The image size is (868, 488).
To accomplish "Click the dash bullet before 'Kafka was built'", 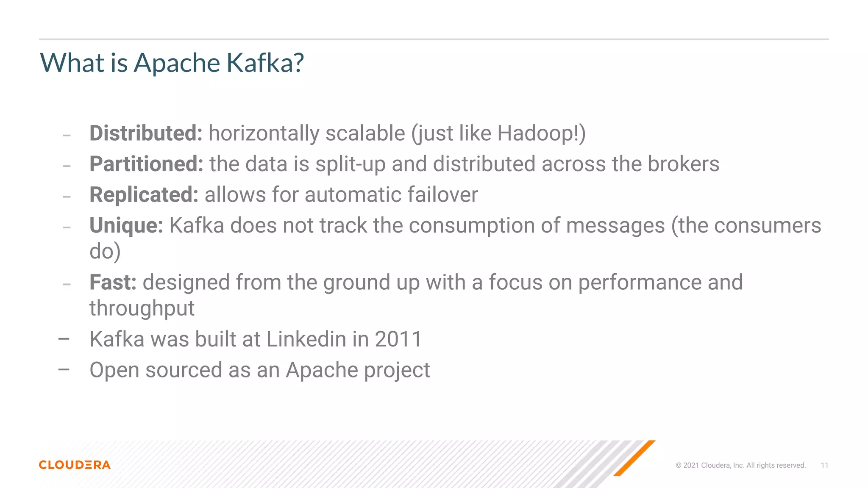I will (64, 339).
